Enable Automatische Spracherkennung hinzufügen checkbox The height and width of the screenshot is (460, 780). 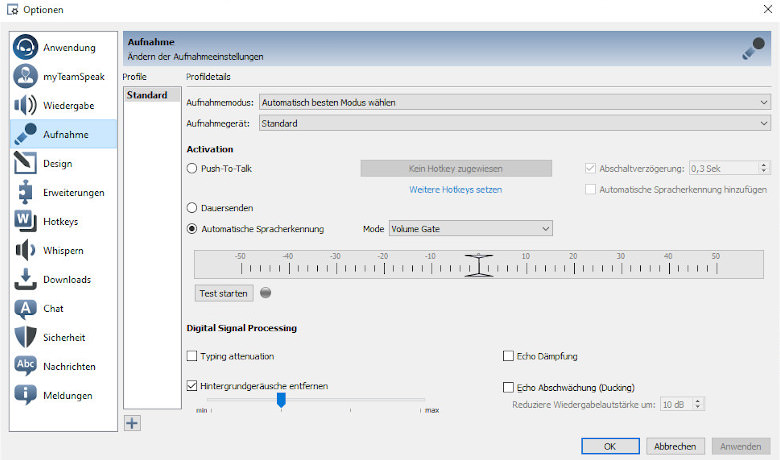(590, 189)
